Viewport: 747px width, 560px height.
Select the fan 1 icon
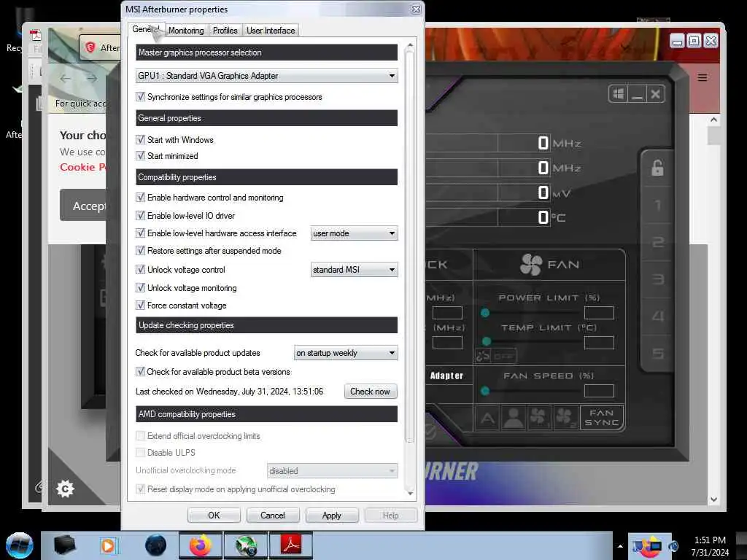[x=539, y=418]
